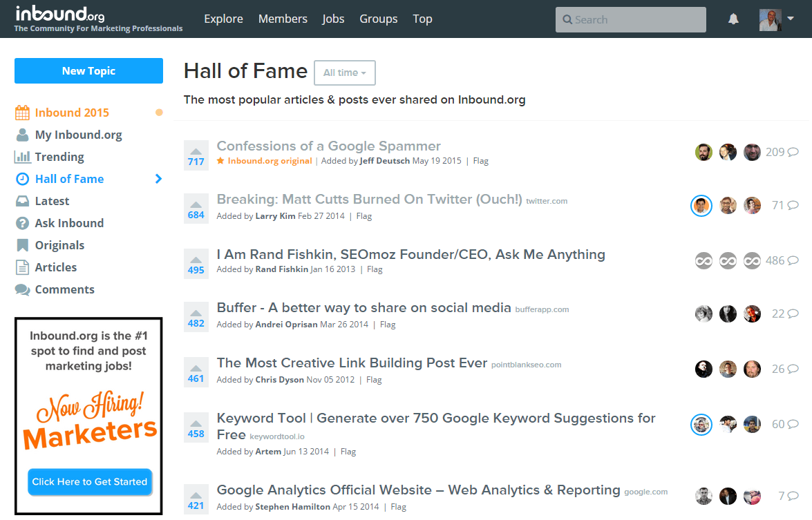This screenshot has height=520, width=812.
Task: Open Jobs in the top navigation
Action: click(333, 19)
